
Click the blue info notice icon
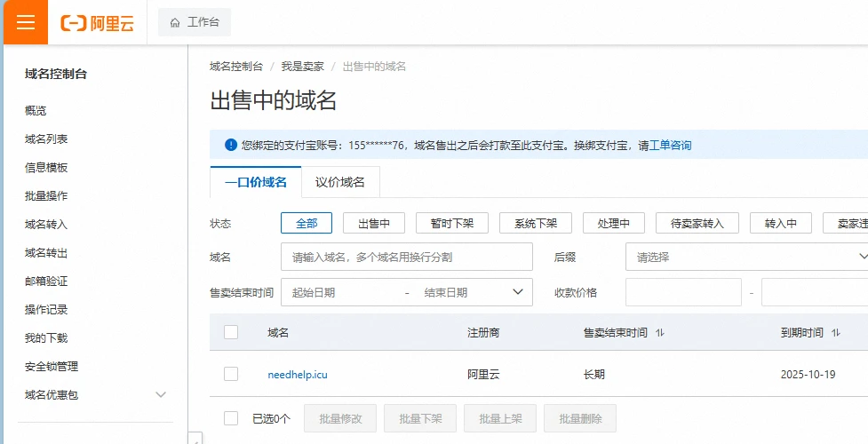231,145
